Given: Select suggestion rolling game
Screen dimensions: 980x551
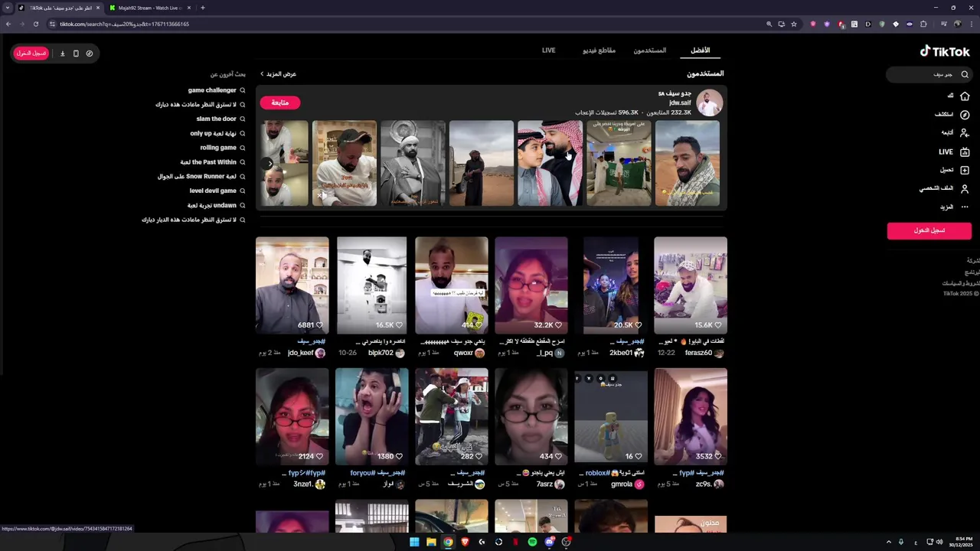Looking at the screenshot, I should click(218, 148).
